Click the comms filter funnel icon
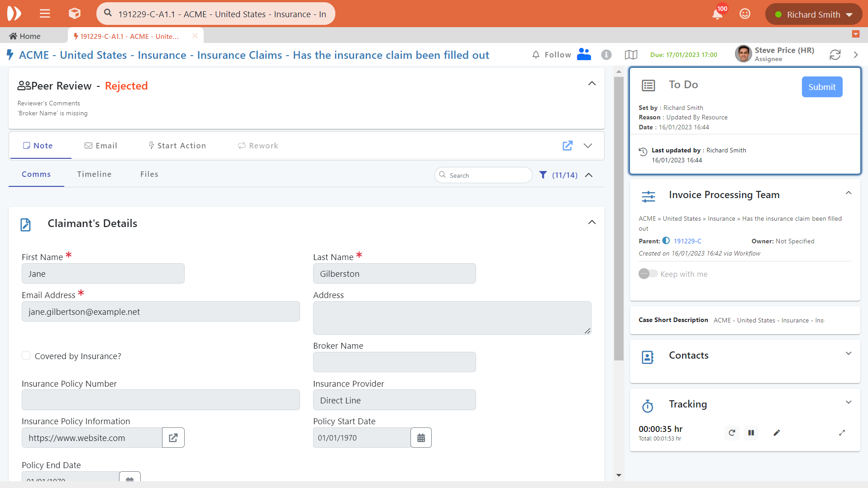 click(543, 175)
